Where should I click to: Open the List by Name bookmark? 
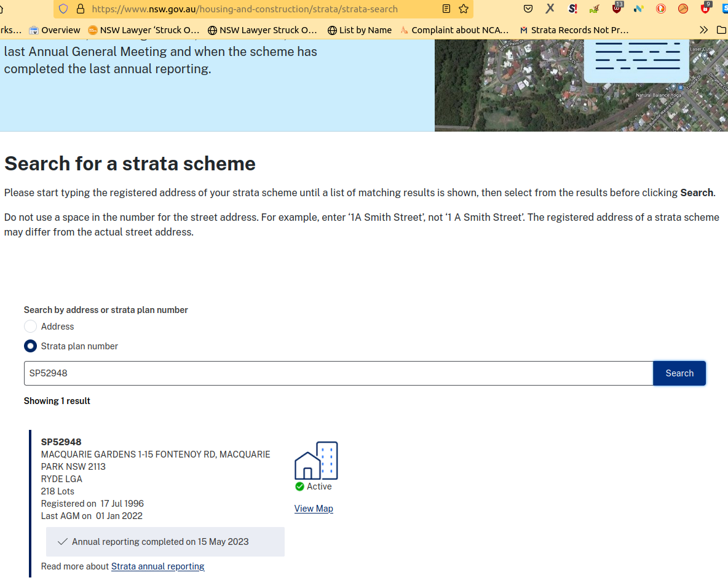click(x=360, y=30)
